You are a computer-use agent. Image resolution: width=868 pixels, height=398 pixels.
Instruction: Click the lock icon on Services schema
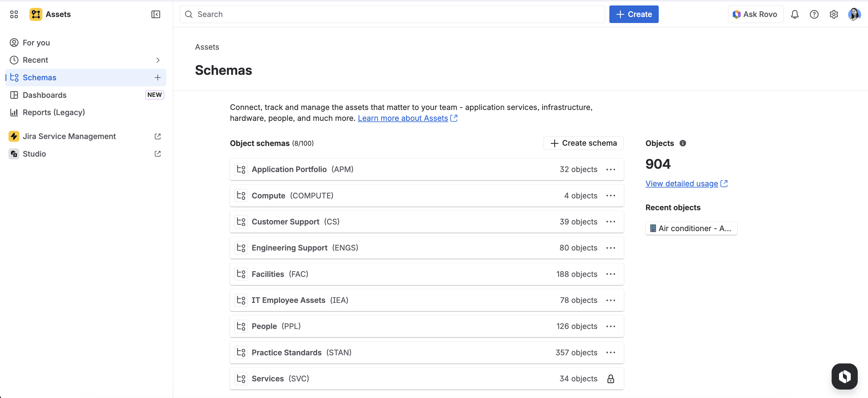(610, 379)
